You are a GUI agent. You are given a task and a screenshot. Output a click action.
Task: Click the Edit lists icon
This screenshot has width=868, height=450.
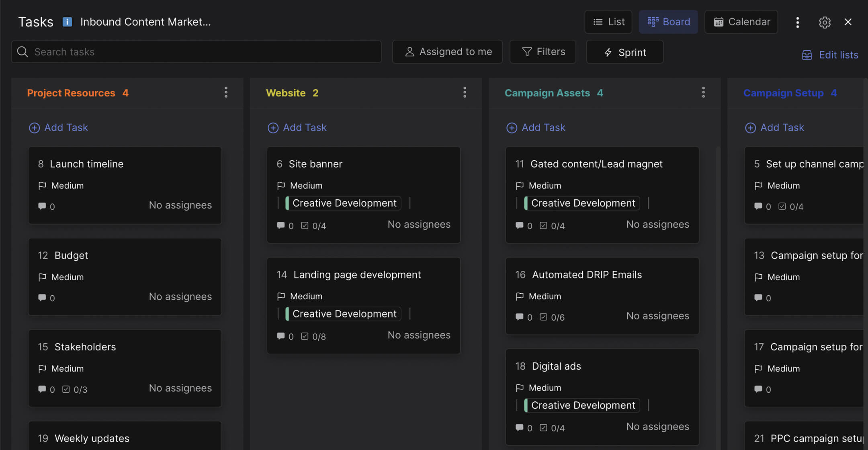807,55
